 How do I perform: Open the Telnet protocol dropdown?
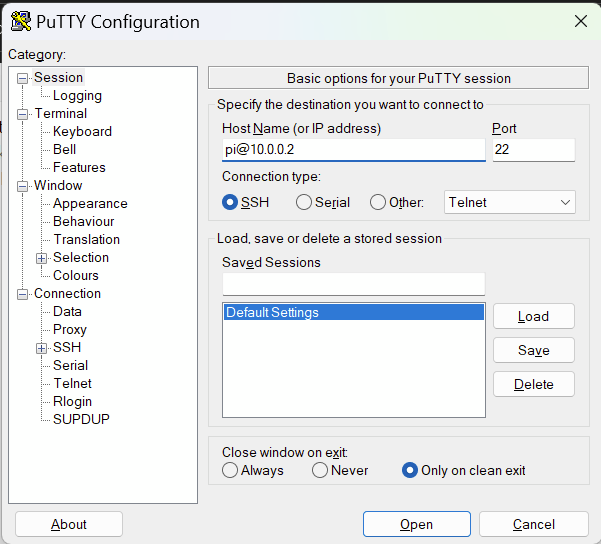point(510,202)
